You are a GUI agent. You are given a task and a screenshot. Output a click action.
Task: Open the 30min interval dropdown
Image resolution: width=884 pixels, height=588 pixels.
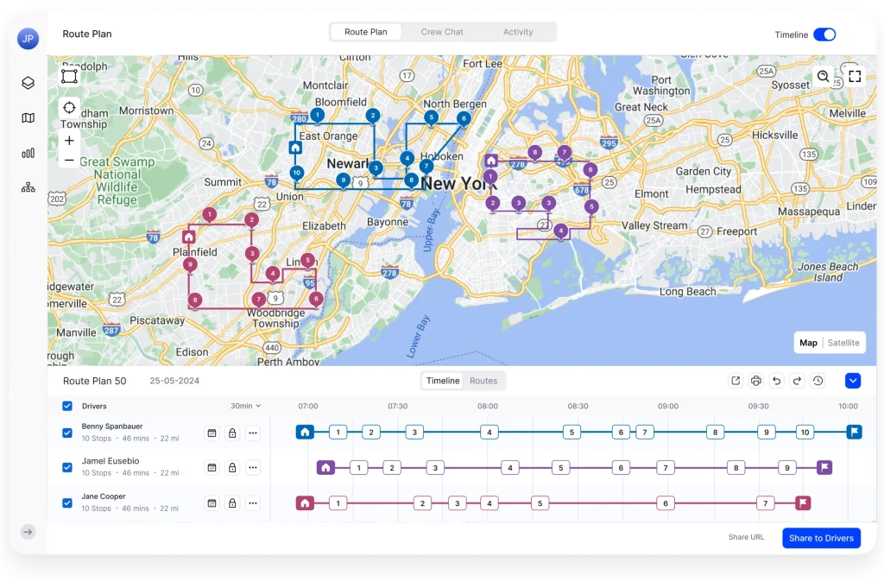coord(246,406)
